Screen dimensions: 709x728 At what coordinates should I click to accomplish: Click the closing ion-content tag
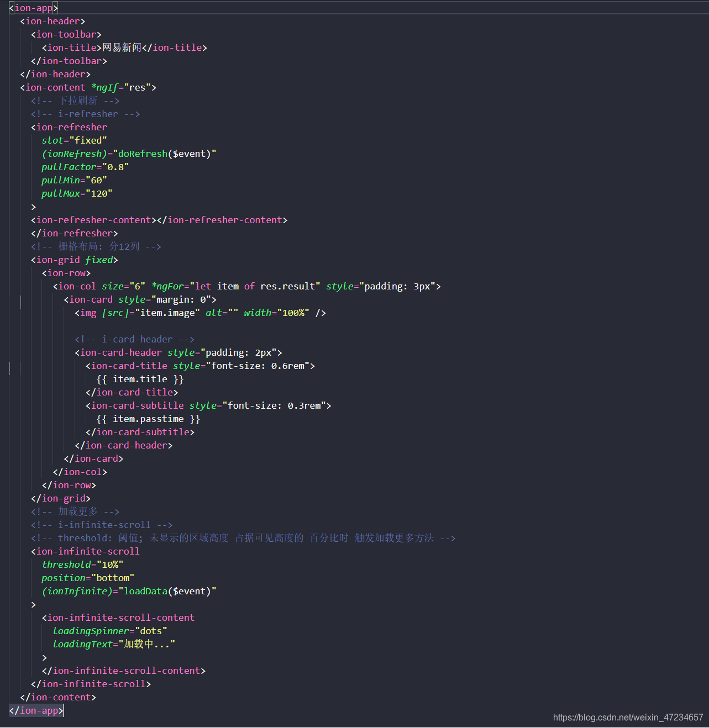coord(58,697)
